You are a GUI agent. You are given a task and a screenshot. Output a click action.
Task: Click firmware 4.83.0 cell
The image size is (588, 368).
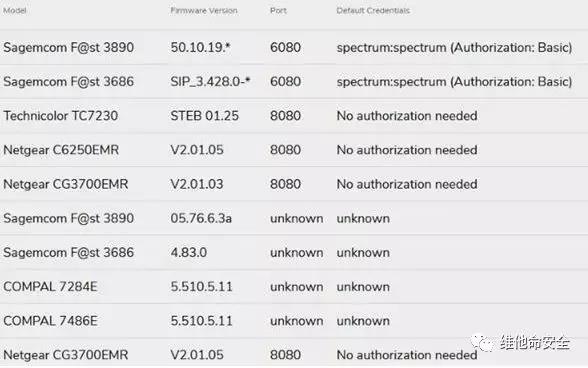coord(189,252)
